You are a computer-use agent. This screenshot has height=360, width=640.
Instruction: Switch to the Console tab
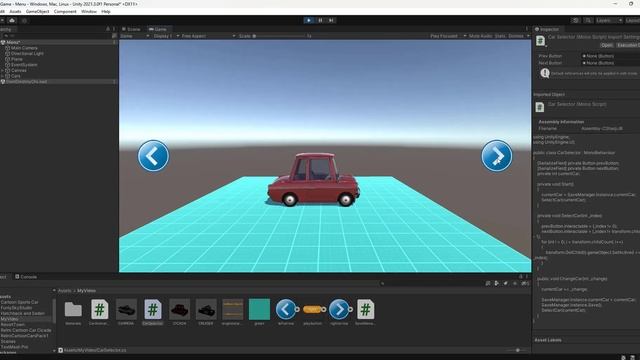(x=26, y=276)
